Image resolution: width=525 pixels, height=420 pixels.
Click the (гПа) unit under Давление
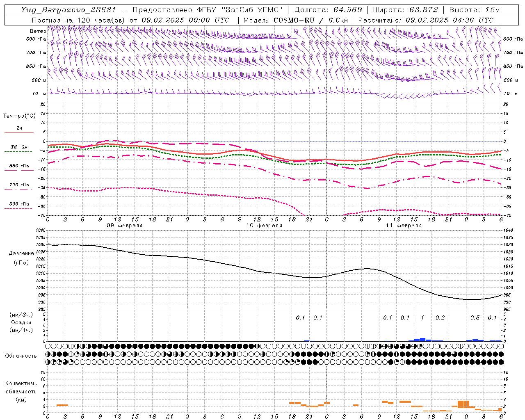coord(21,262)
